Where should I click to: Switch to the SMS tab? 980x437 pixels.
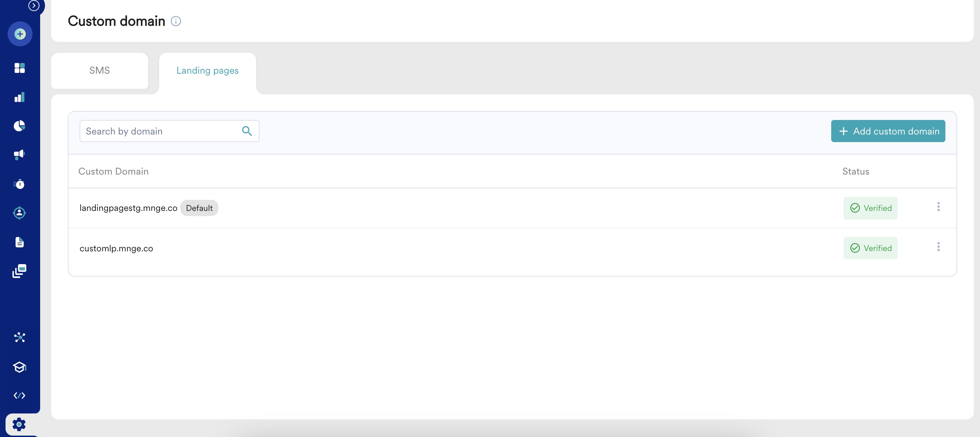(x=100, y=71)
